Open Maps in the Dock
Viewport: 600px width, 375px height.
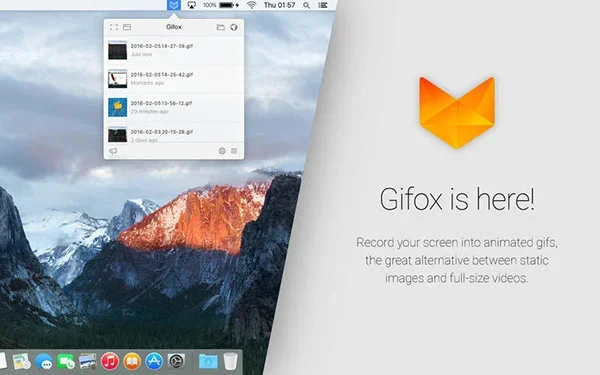21,361
